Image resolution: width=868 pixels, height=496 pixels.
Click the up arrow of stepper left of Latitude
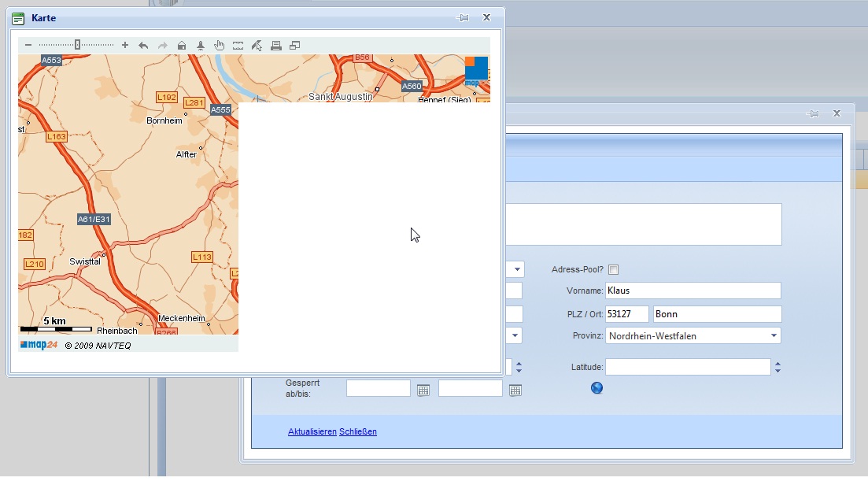[519, 364]
